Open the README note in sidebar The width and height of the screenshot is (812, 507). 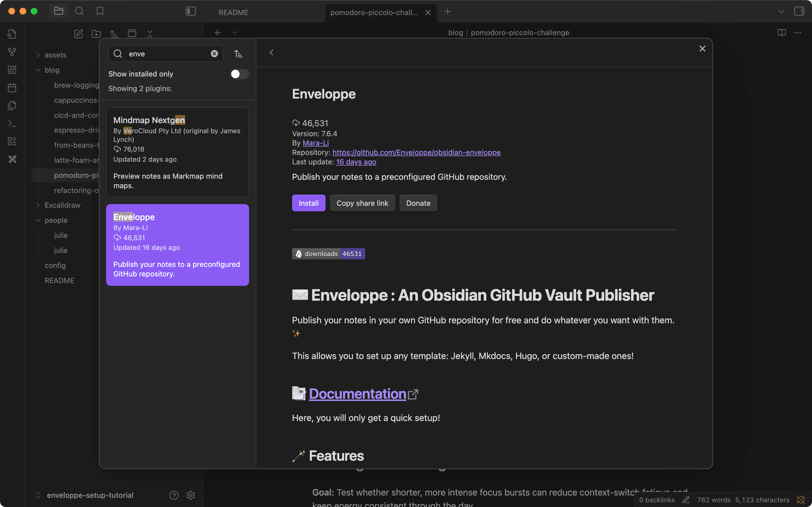[59, 281]
